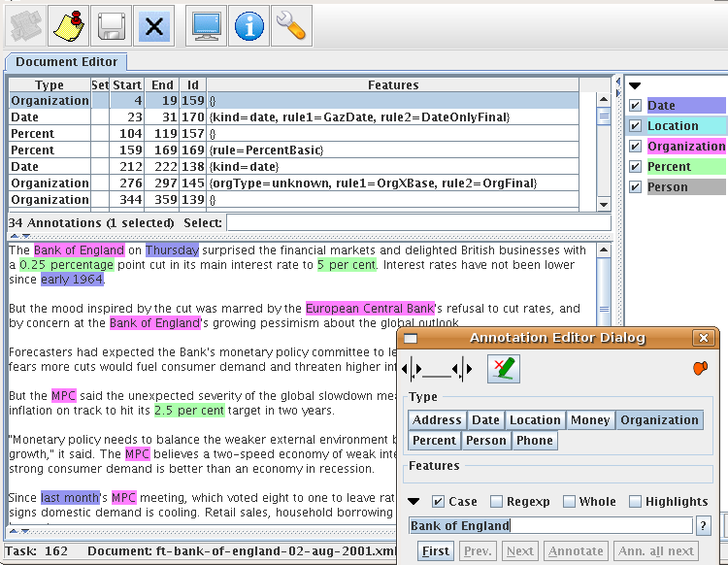Click the orange pin icon in dialog
This screenshot has width=728, height=565.
pos(700,368)
